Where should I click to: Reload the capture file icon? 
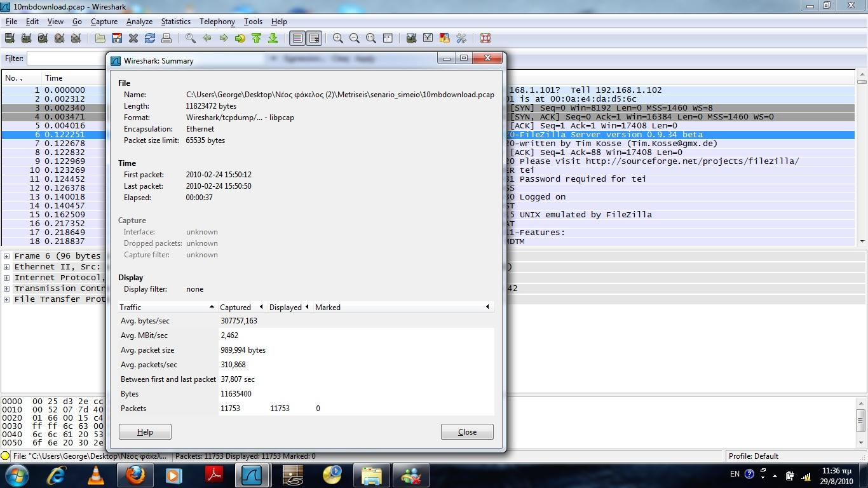coord(150,38)
